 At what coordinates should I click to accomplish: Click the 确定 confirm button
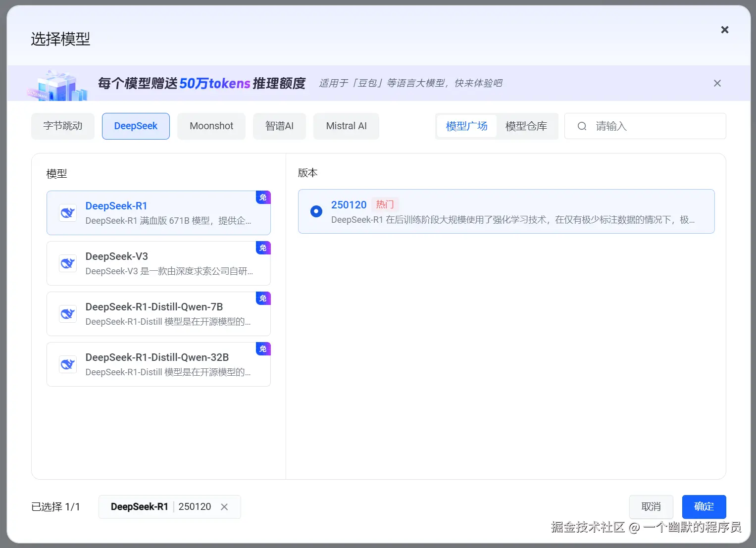(704, 507)
